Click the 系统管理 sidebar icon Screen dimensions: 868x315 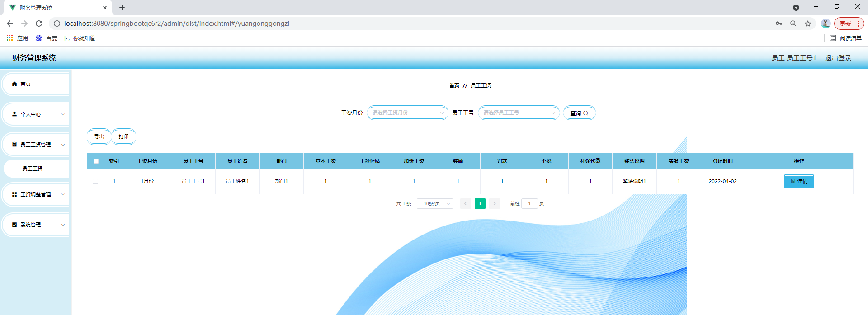tap(14, 225)
